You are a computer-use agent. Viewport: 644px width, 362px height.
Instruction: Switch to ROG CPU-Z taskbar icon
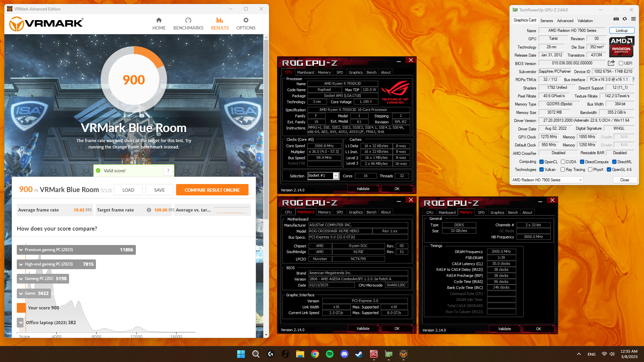374,354
